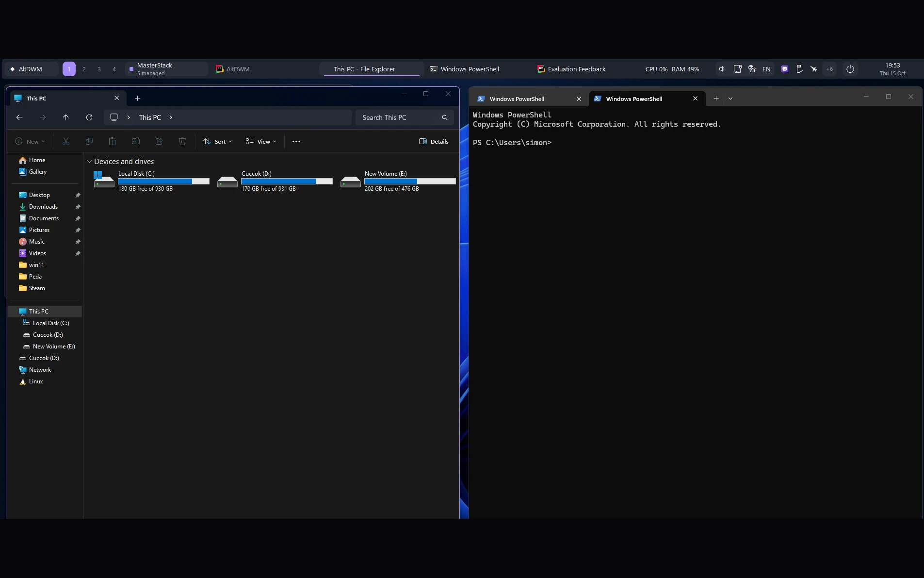Open the New Volume (E:) drive icon
This screenshot has width=924, height=578.
tap(350, 182)
